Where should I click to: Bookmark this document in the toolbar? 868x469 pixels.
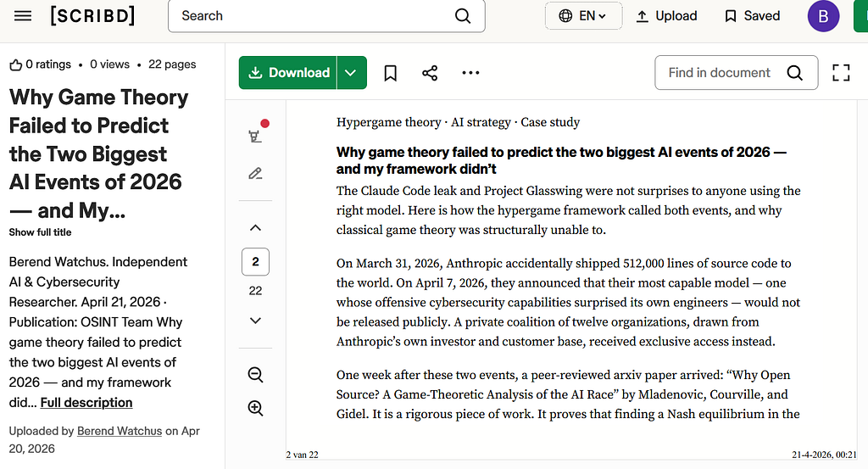point(390,73)
